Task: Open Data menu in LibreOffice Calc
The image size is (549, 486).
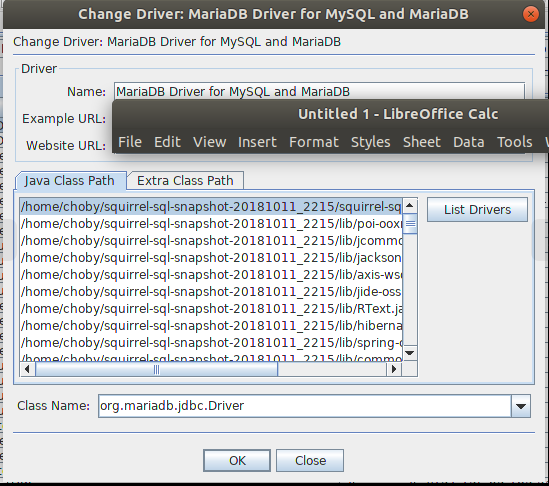Action: pyautogui.click(x=469, y=142)
